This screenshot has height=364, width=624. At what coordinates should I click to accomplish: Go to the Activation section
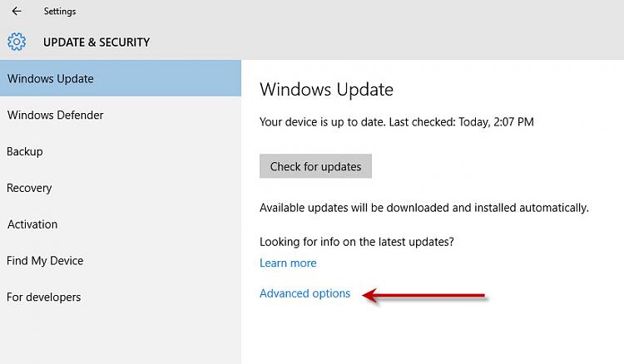[x=120, y=224]
